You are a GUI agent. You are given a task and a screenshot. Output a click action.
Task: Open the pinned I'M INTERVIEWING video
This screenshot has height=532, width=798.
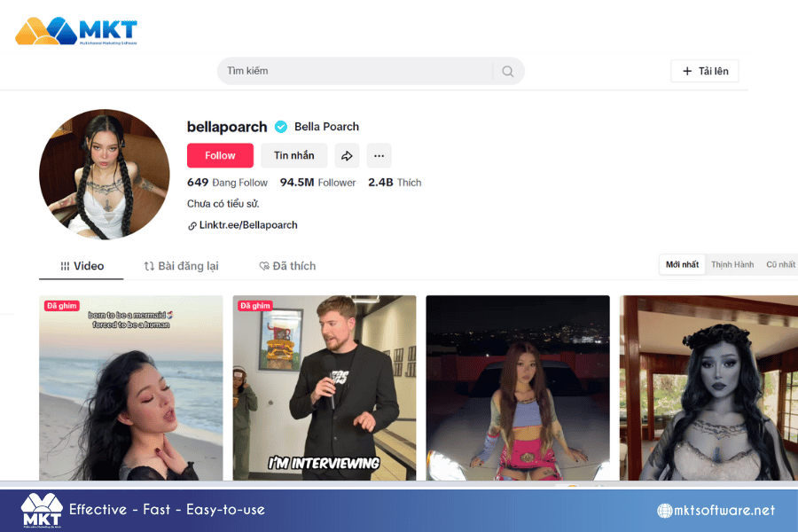(x=325, y=388)
